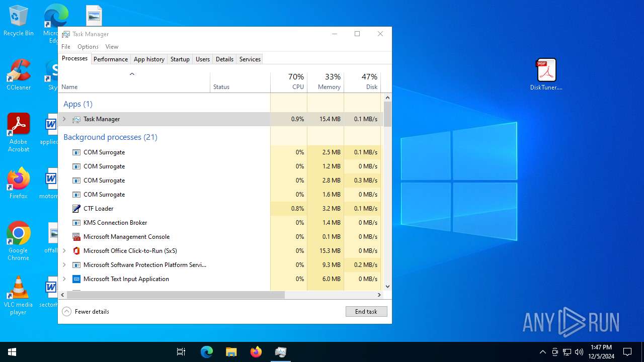
Task: Open File Explorer from the taskbar
Action: tap(231, 352)
